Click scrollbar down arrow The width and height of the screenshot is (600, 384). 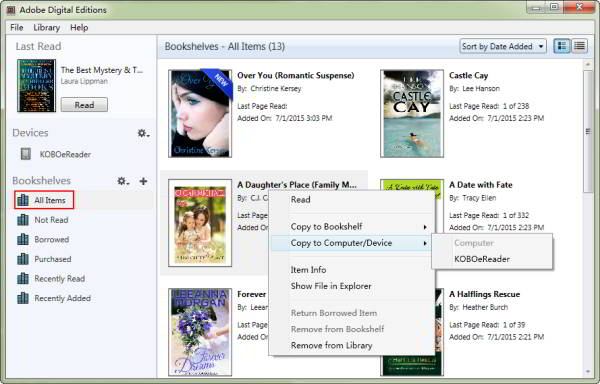588,371
